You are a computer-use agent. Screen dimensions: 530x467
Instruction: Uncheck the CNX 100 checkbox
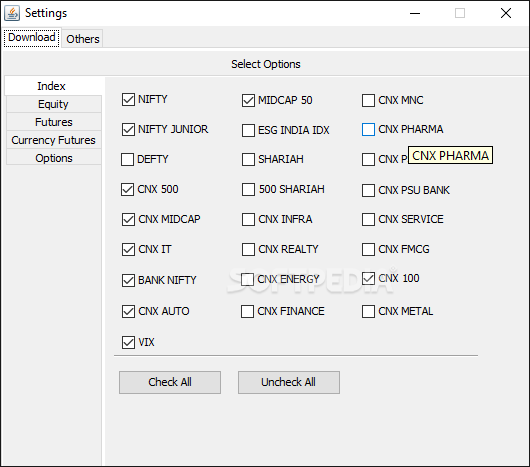point(368,279)
